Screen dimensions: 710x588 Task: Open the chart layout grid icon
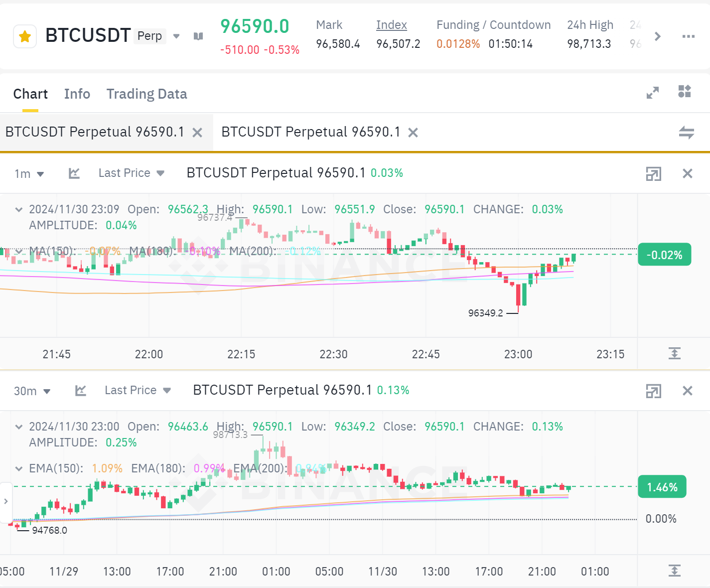(685, 91)
